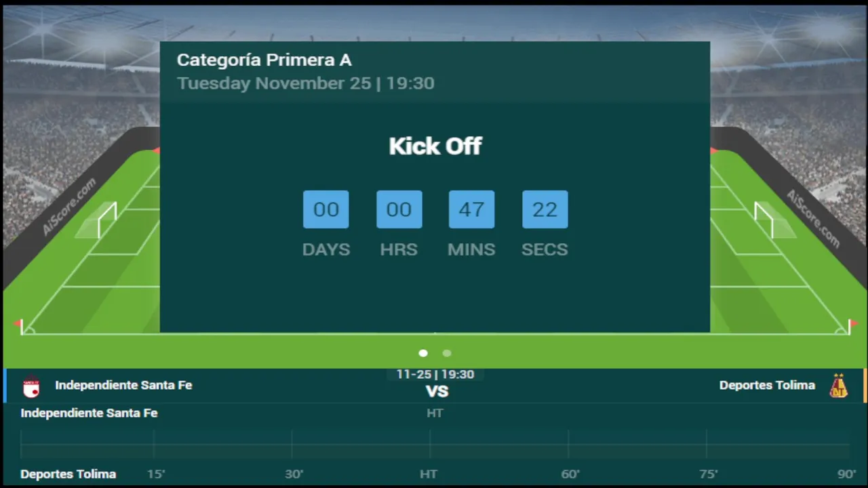
Task: Click the bottom-left corner flag
Action: click(19, 326)
